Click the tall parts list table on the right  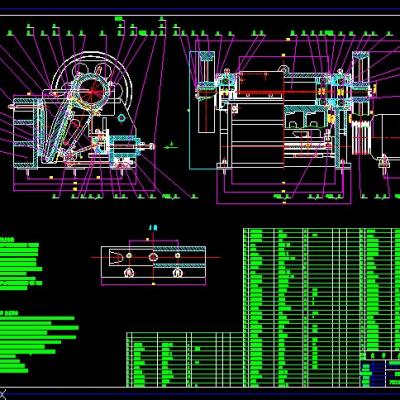(x=321, y=307)
